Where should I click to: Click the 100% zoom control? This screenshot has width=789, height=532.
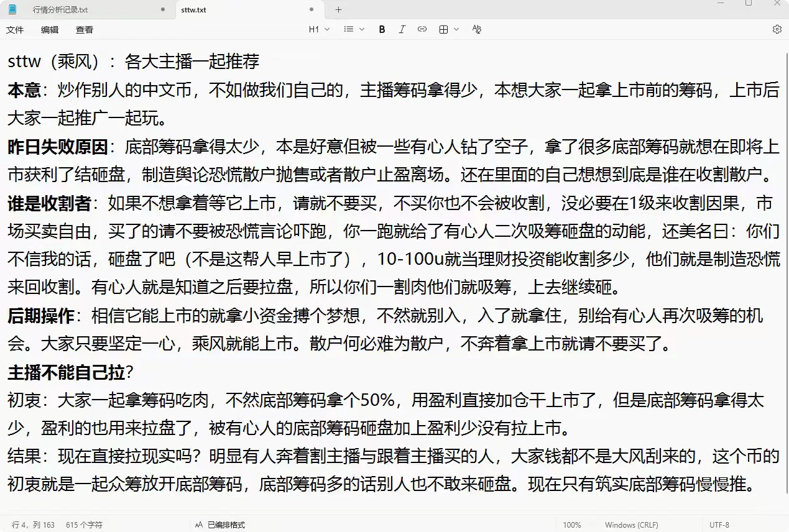572,525
